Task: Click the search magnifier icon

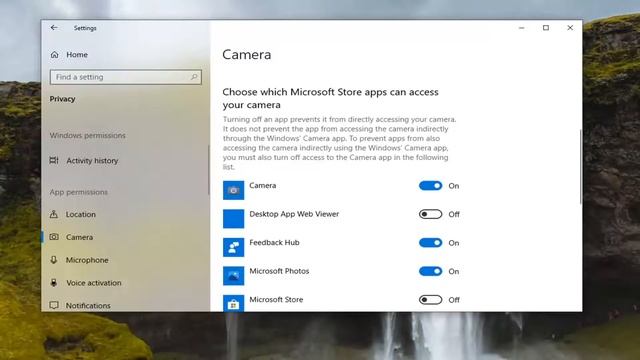Action: (x=194, y=77)
